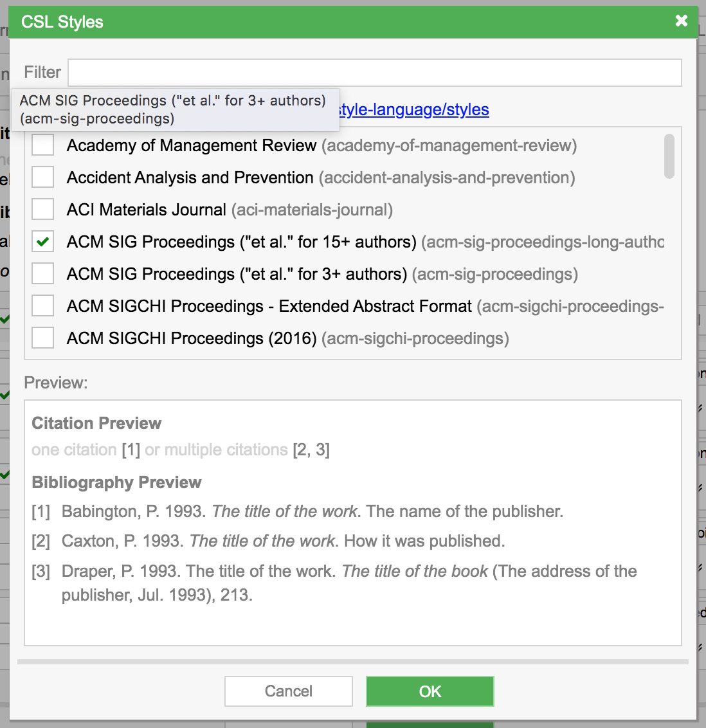Click the Bibliography Preview heading
The width and height of the screenshot is (706, 728).
click(x=116, y=482)
